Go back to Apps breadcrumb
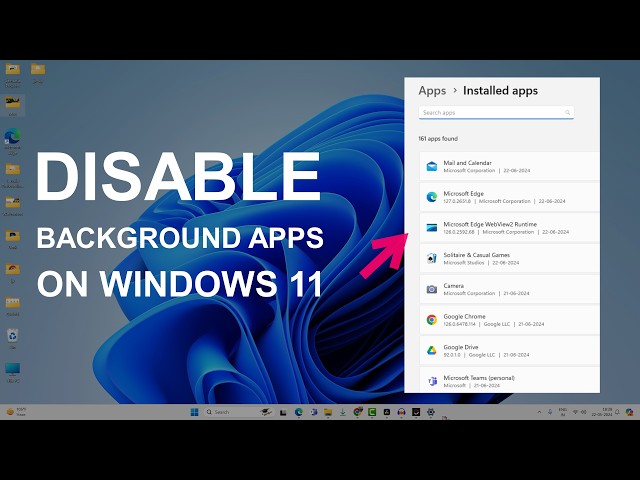The image size is (640, 480). (x=432, y=91)
